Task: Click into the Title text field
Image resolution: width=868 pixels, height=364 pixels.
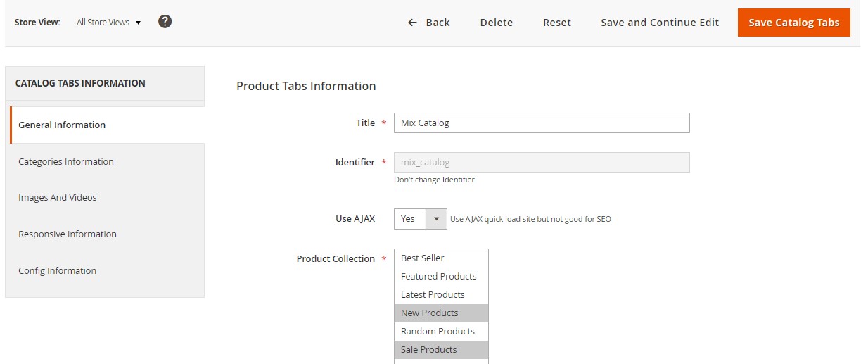Action: (x=541, y=123)
